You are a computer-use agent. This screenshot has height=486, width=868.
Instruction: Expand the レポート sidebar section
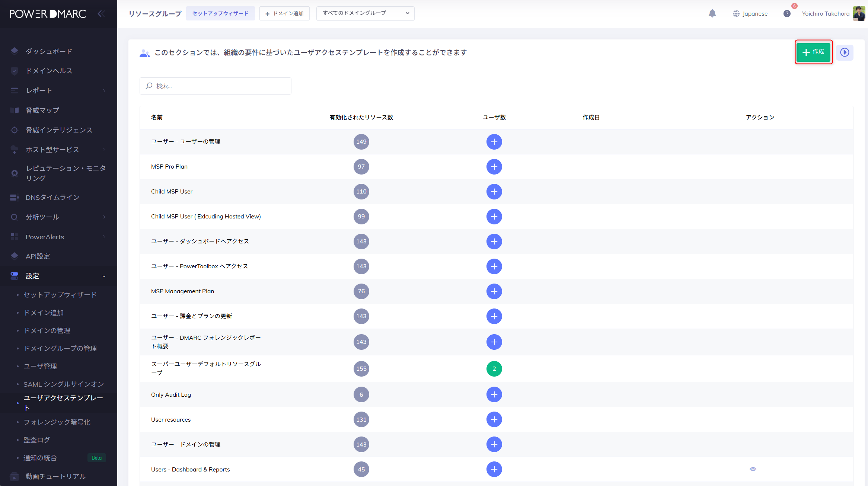(x=38, y=90)
